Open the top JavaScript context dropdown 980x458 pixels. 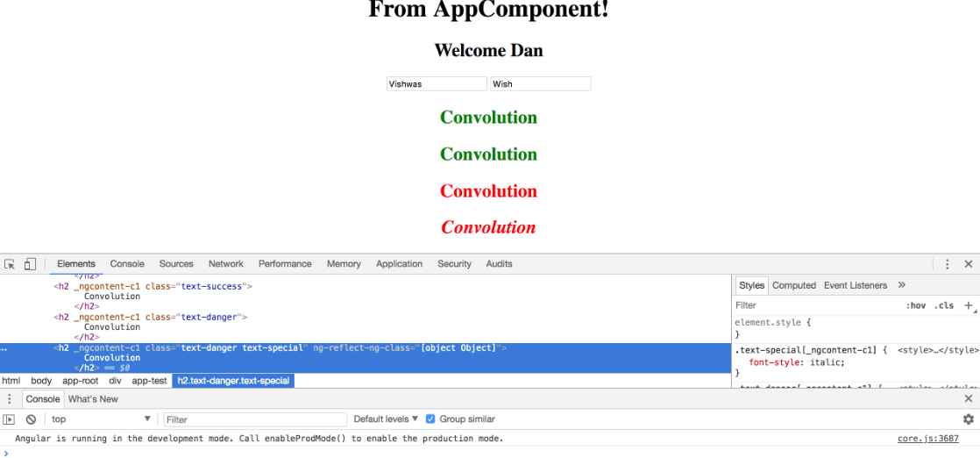(100, 419)
